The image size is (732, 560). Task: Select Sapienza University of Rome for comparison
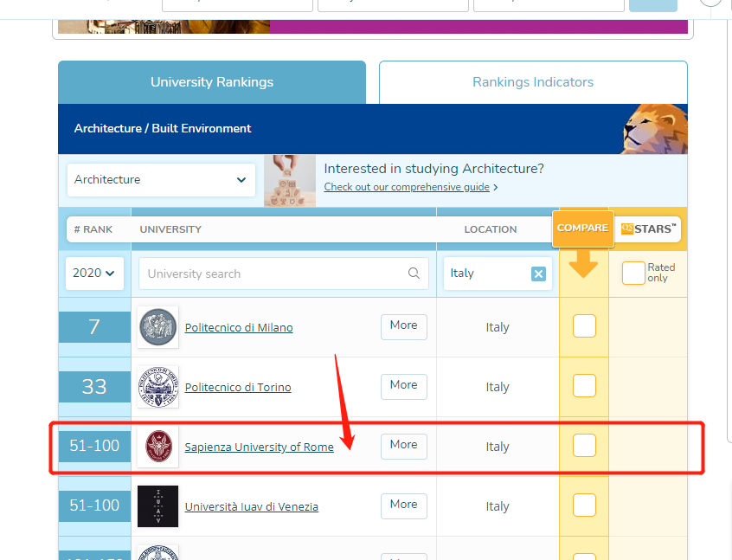click(x=584, y=446)
